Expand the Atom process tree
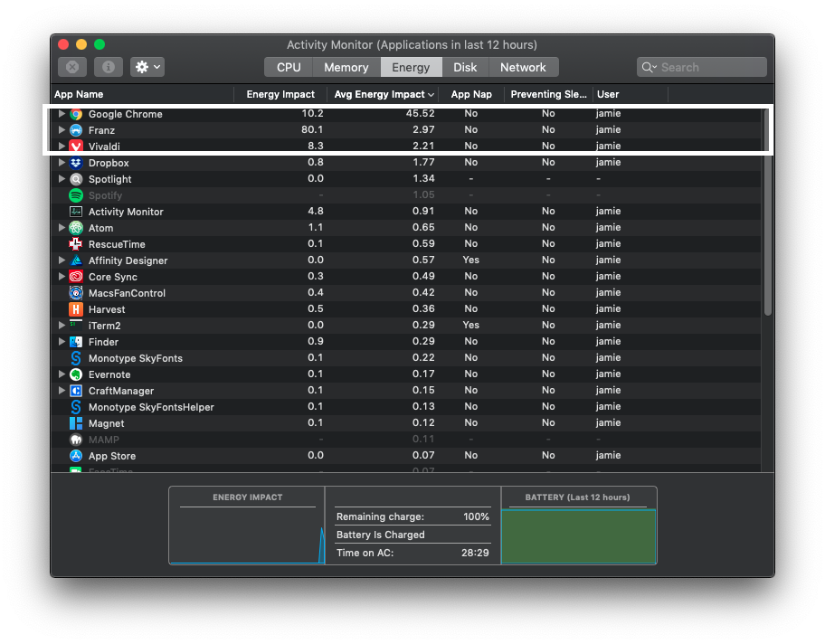This screenshot has height=644, width=825. pyautogui.click(x=62, y=228)
